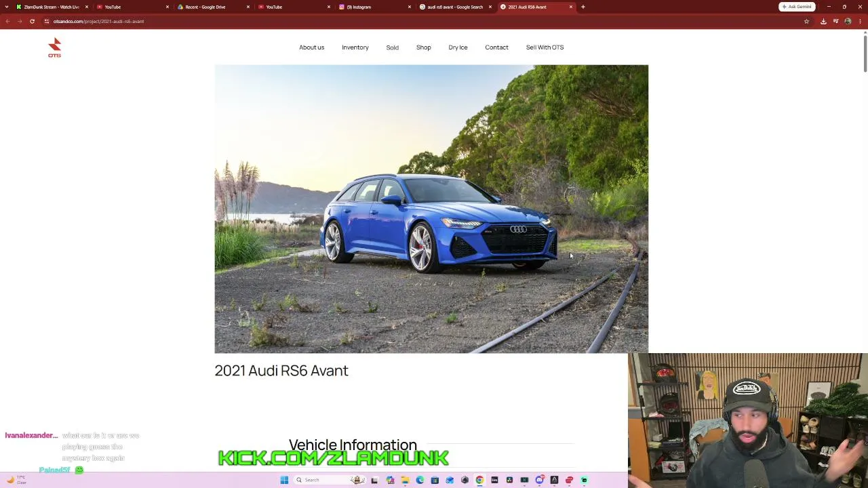Viewport: 868px width, 488px height.
Task: Open the Copilot taskbar icon
Action: coord(390,480)
